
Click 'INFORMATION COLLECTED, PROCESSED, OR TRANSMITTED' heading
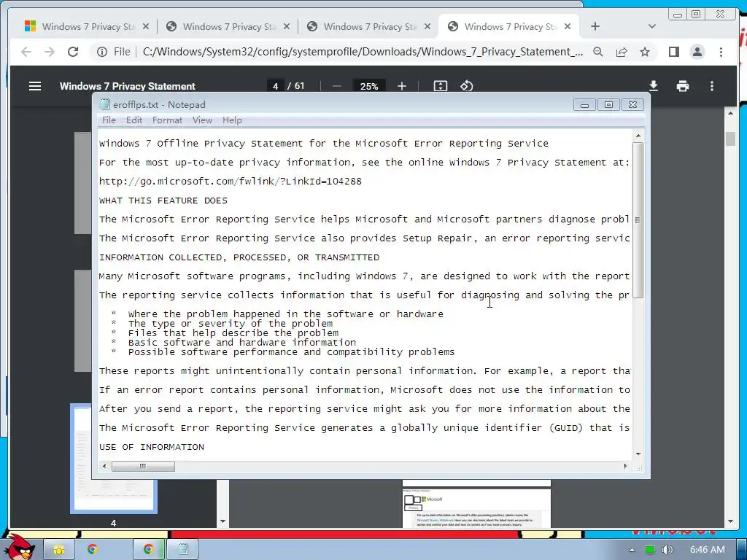tap(239, 257)
